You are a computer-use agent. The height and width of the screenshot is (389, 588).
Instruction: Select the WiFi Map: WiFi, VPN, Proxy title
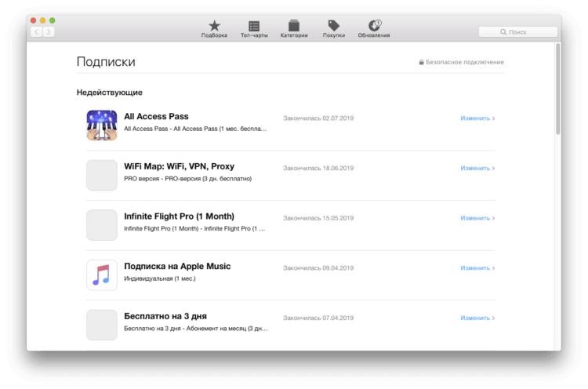tap(180, 166)
